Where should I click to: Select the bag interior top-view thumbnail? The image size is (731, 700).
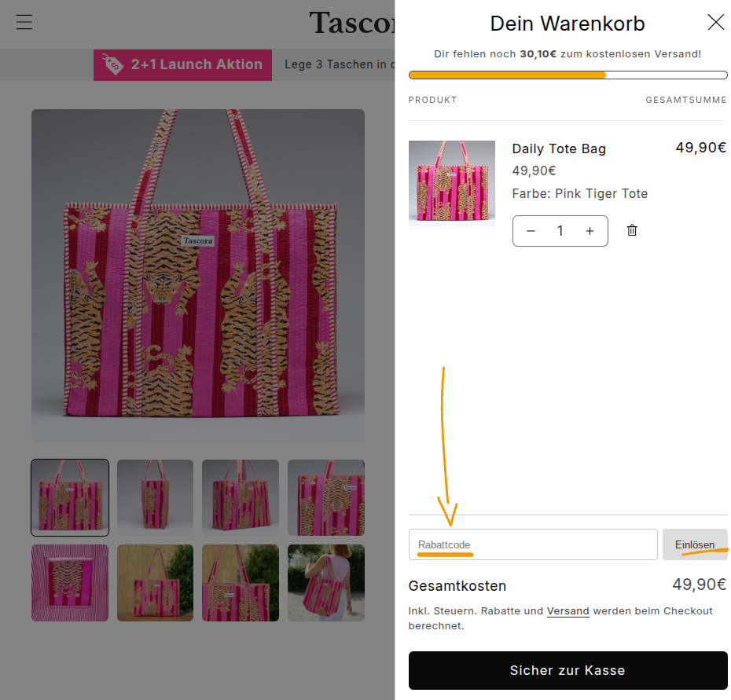70,583
